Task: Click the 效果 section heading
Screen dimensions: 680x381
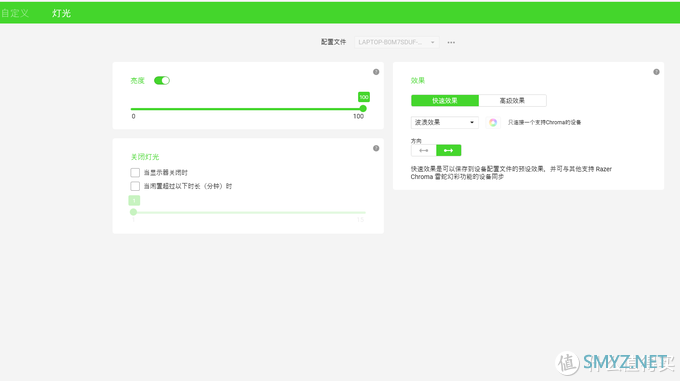Action: tap(418, 81)
